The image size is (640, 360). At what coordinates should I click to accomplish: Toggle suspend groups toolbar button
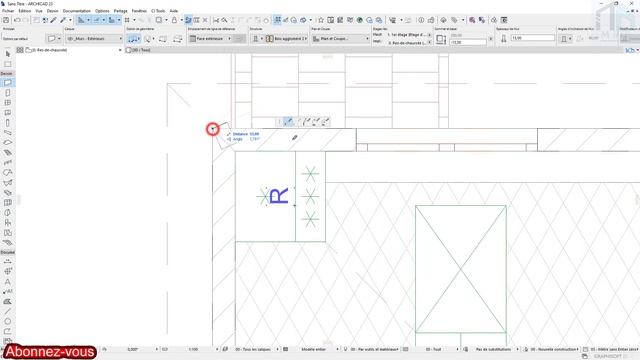click(277, 20)
